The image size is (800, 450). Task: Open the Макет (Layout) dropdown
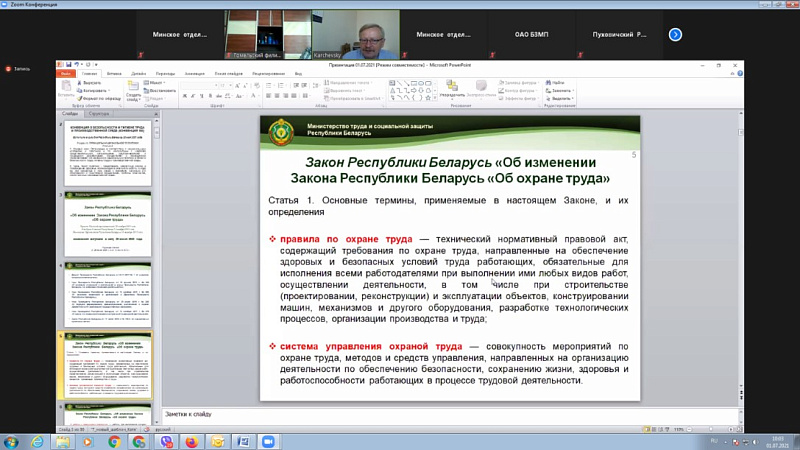pos(154,83)
